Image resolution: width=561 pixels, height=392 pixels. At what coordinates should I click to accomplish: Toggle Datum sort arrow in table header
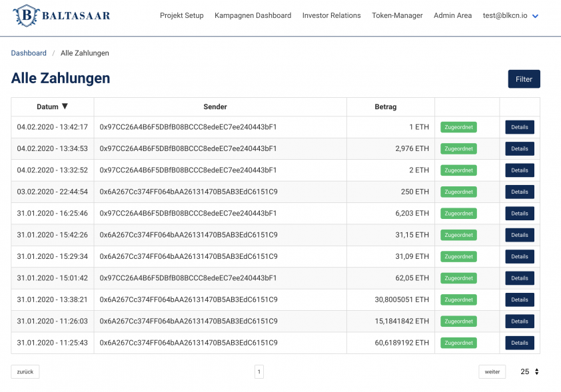(65, 106)
